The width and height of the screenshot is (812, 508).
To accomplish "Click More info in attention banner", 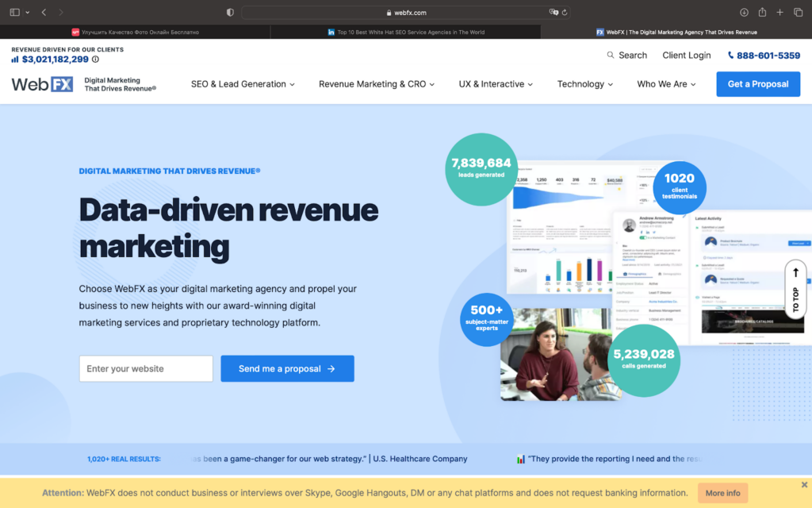I will tap(722, 493).
